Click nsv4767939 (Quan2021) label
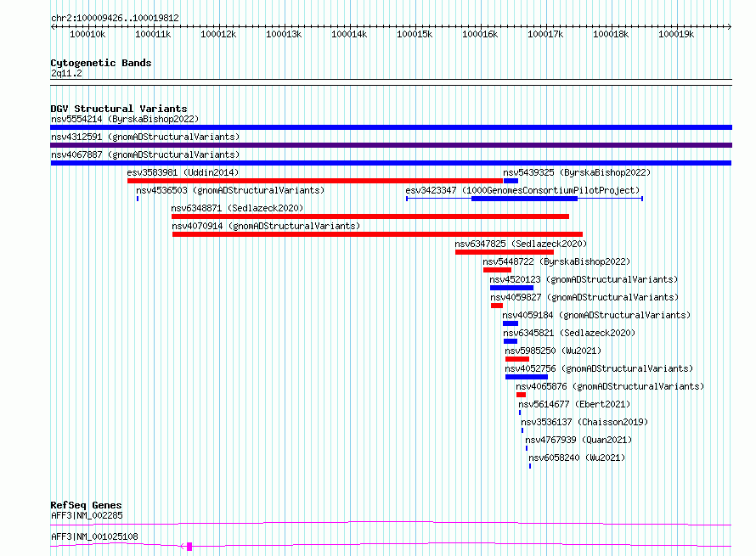Viewport: 756px width, 556px height. tap(578, 440)
